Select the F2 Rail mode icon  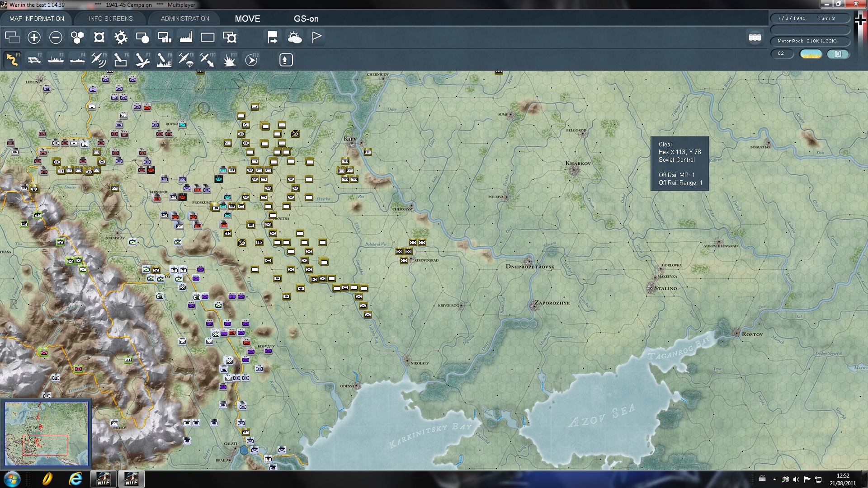point(34,60)
